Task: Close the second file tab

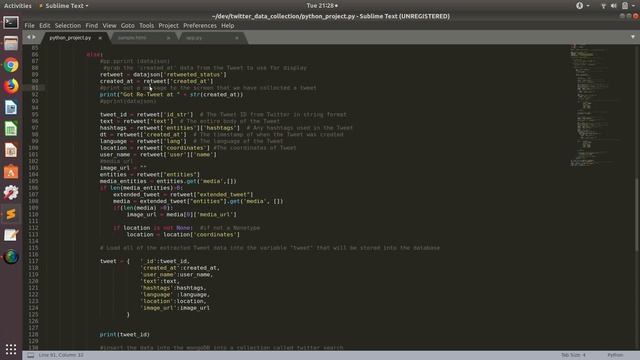Action: [x=168, y=38]
